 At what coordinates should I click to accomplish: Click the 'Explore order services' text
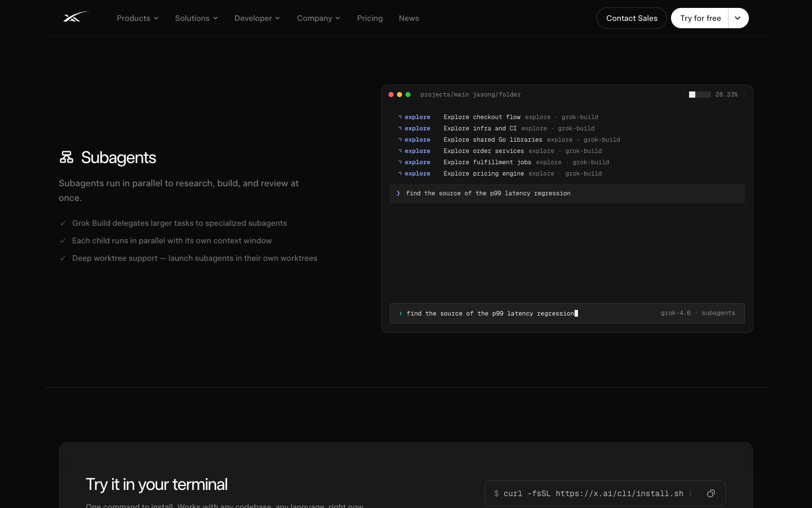484,151
